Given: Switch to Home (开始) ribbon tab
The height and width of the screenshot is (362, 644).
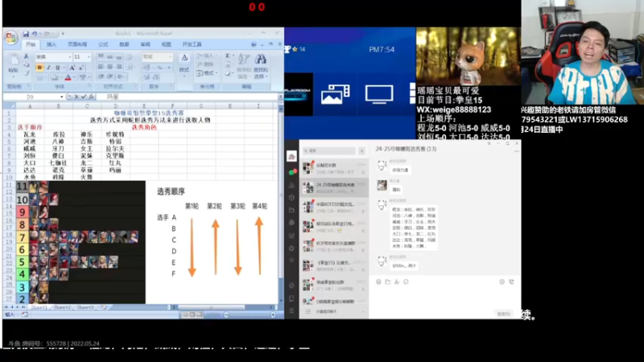Looking at the screenshot, I should point(31,44).
